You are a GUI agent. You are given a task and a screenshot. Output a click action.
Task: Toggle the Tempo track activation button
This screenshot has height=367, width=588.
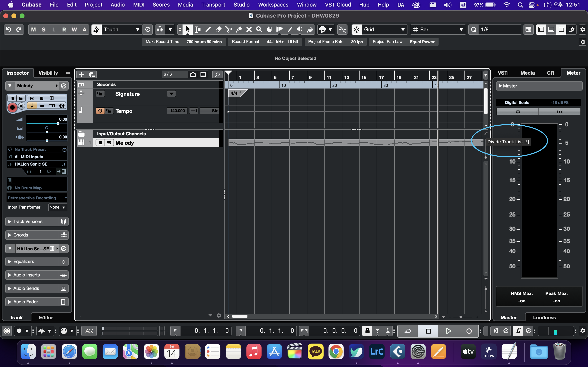tap(100, 111)
